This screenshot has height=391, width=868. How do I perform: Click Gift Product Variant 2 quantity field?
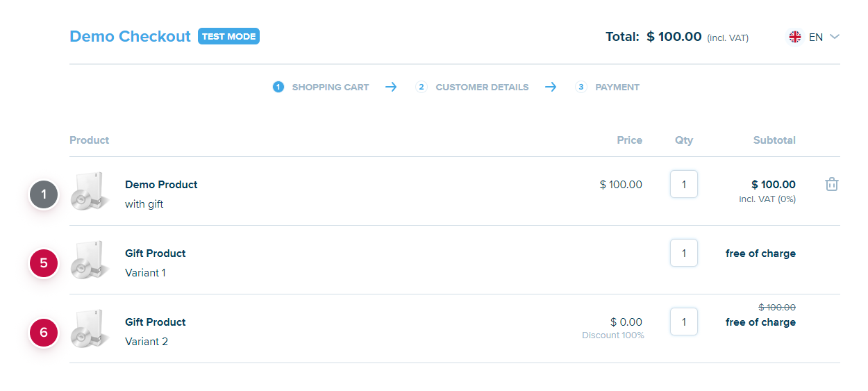[x=684, y=322]
